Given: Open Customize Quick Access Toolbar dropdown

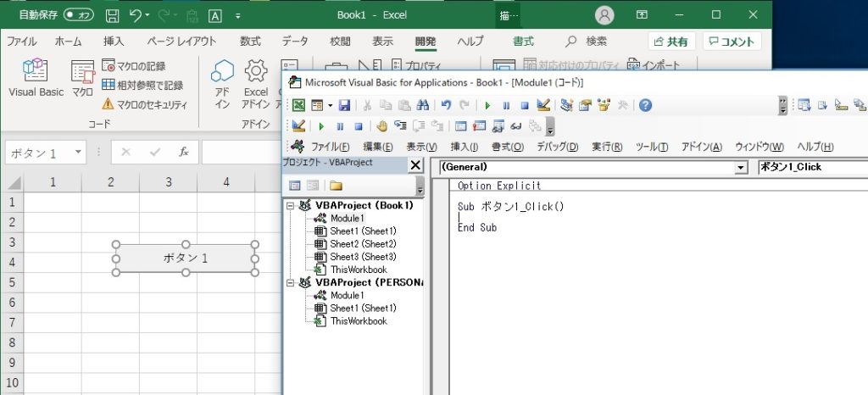Looking at the screenshot, I should pyautogui.click(x=238, y=15).
